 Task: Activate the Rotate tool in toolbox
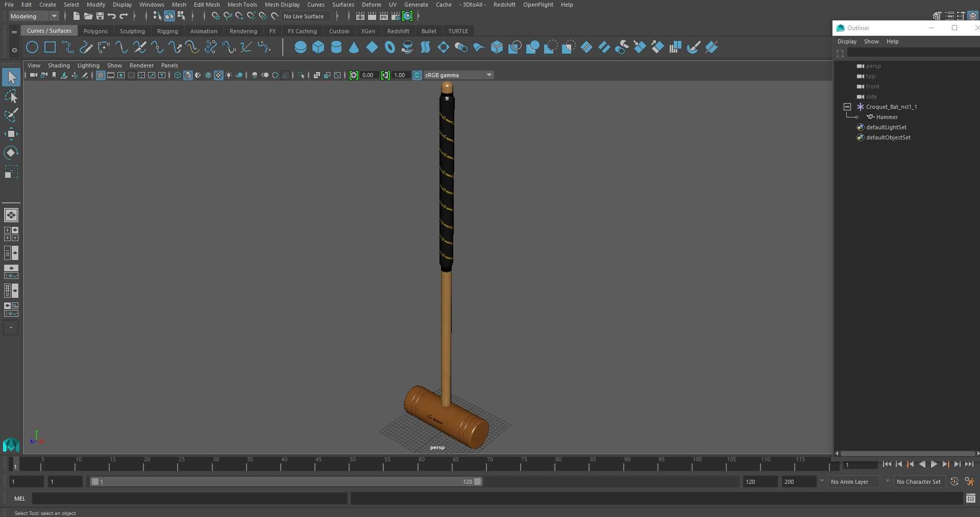(11, 153)
